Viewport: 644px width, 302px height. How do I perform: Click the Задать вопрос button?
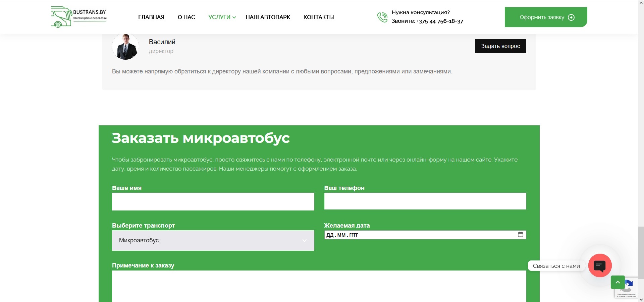[500, 46]
